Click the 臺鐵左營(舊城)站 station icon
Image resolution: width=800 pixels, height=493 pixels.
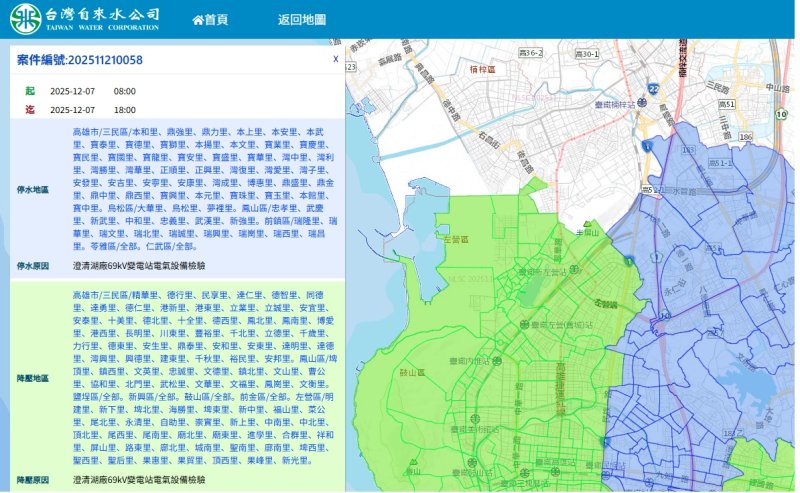point(524,324)
